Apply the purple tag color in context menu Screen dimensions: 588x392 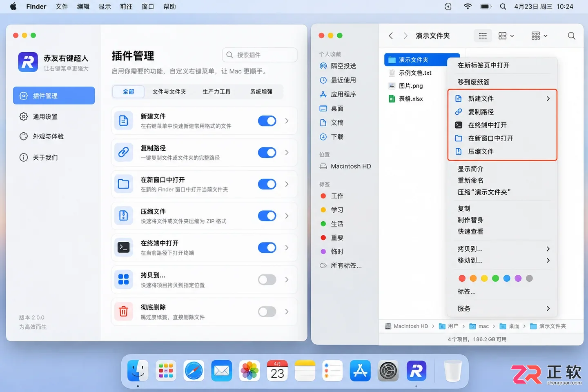pyautogui.click(x=518, y=278)
